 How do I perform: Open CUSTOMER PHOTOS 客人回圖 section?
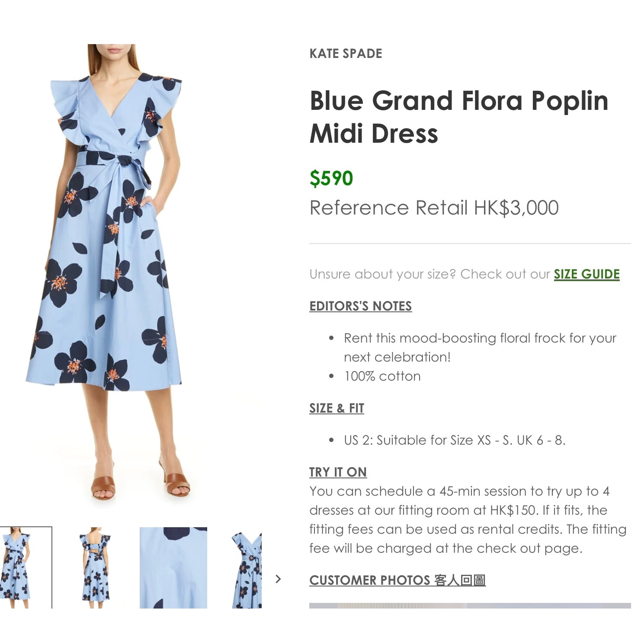click(397, 580)
